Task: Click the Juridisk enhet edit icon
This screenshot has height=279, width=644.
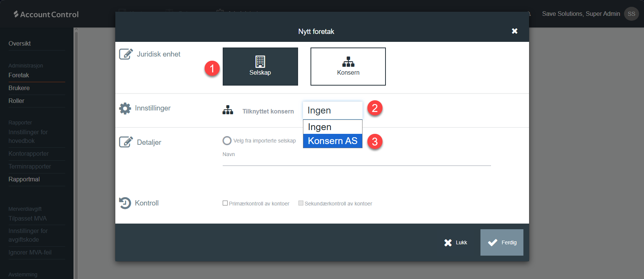Action: point(126,54)
